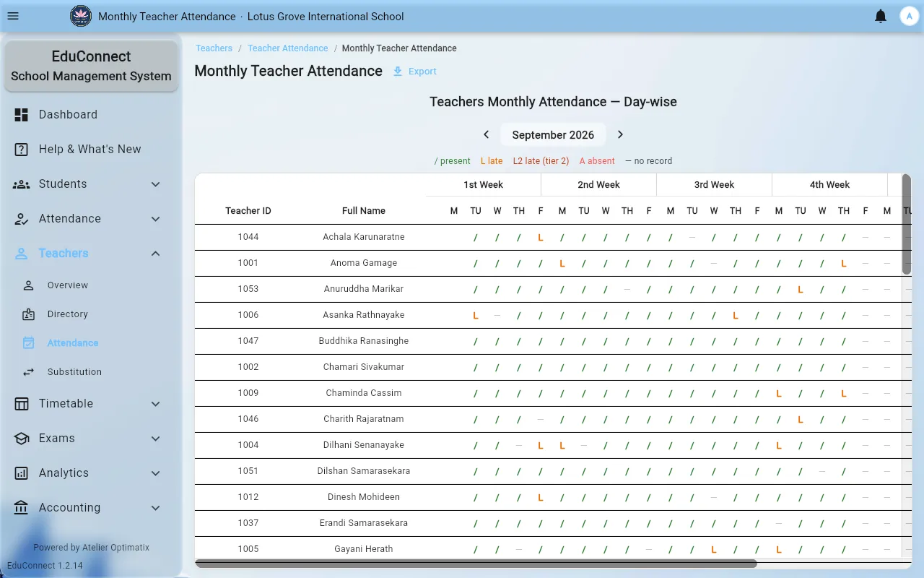Select teacher name Dilshan Samarasekara
The height and width of the screenshot is (578, 924).
click(x=364, y=471)
